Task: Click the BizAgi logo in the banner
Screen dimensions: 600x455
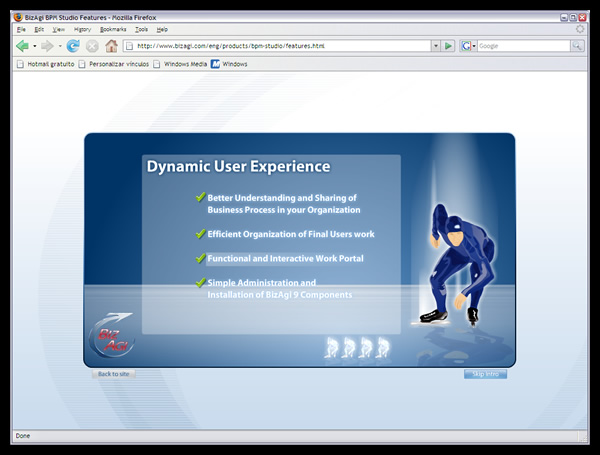Action: (110, 338)
